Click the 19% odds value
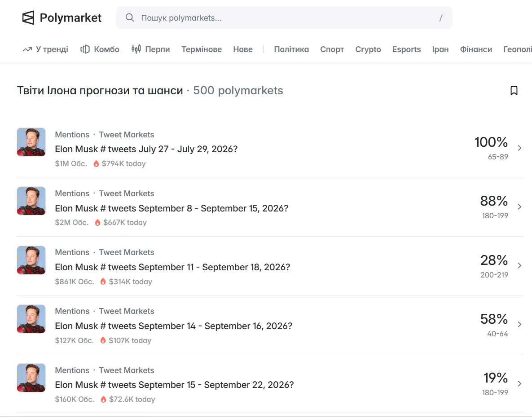 (496, 378)
